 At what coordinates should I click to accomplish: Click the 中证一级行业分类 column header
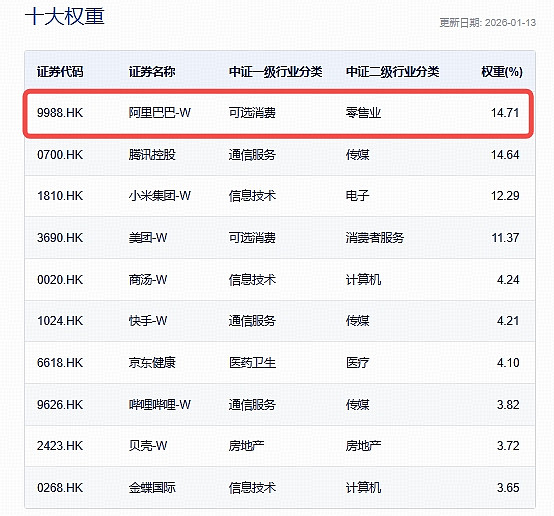pyautogui.click(x=275, y=72)
